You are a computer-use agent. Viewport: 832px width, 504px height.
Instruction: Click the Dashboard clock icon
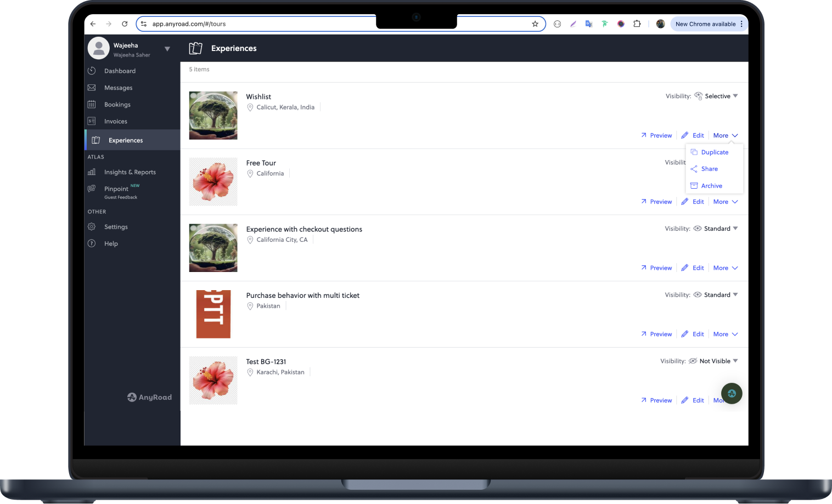click(x=92, y=71)
